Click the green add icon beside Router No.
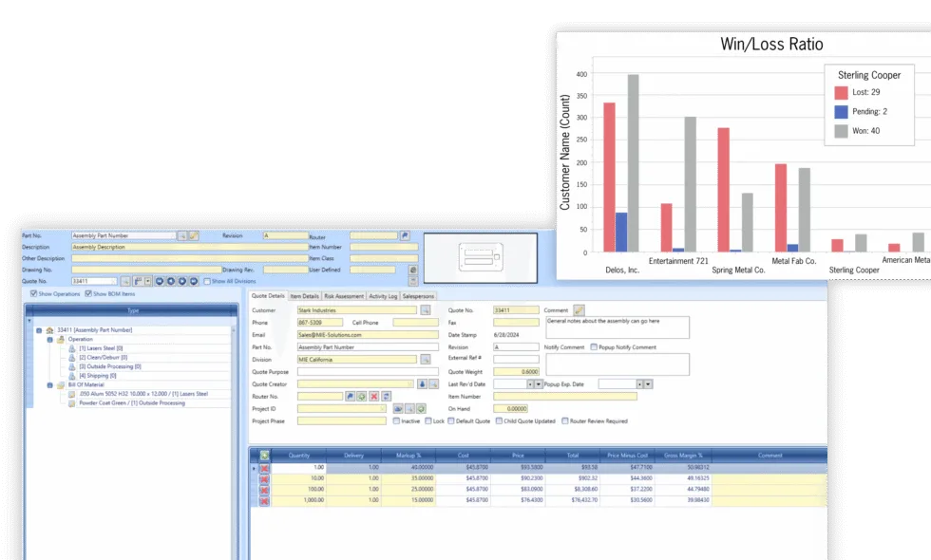The width and height of the screenshot is (931, 560). 362,397
